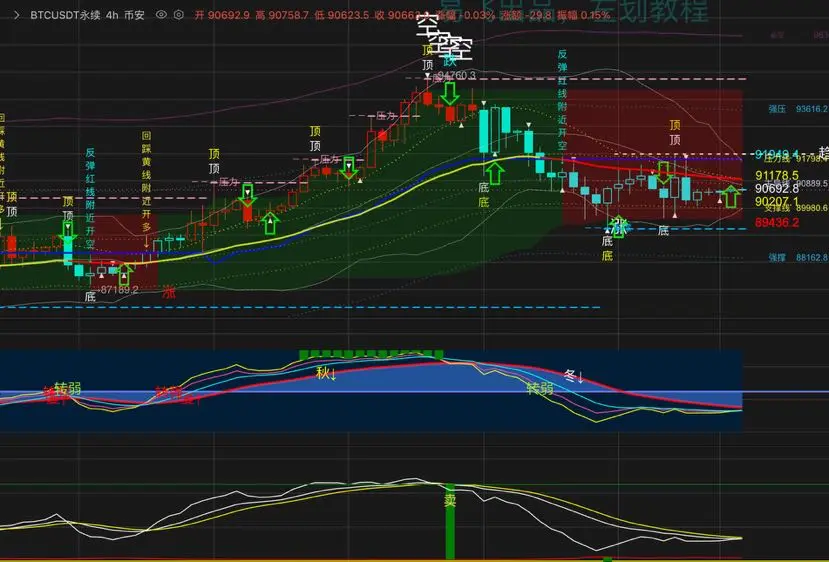Click the current price label 90692.8

[x=777, y=188]
